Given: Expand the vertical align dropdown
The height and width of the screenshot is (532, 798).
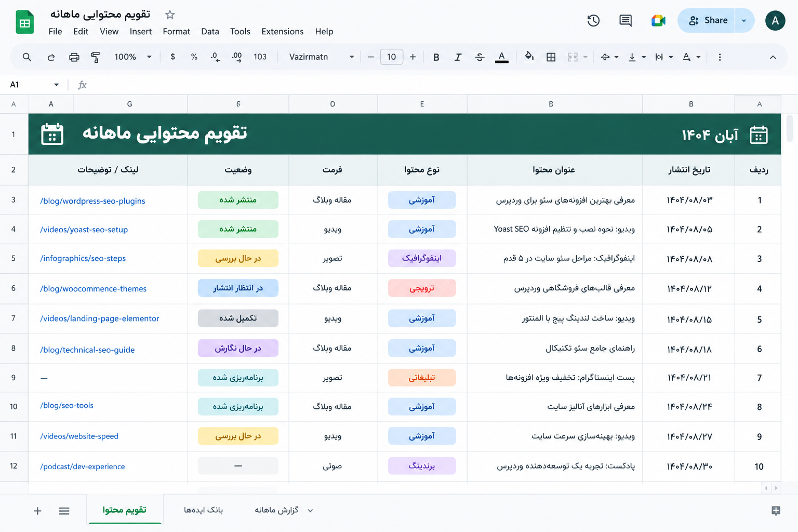Looking at the screenshot, I should [637, 57].
